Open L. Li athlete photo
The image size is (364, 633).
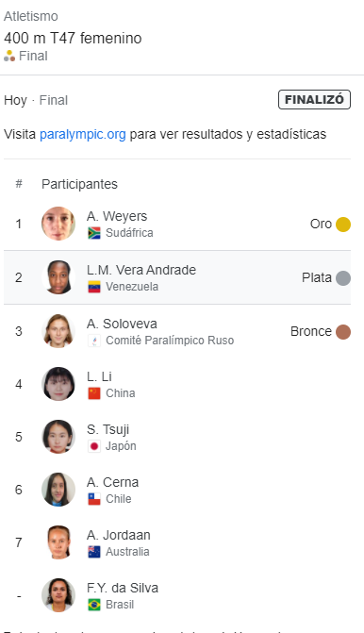58,384
